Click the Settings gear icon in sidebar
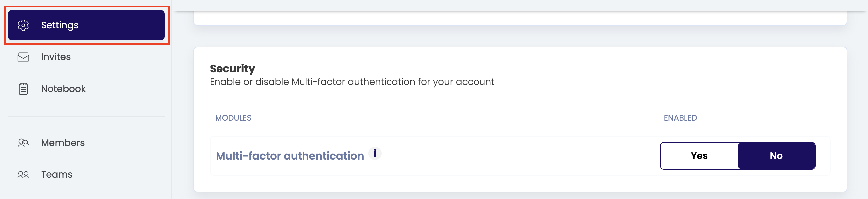Screen dimensions: 868x199 [x=23, y=25]
